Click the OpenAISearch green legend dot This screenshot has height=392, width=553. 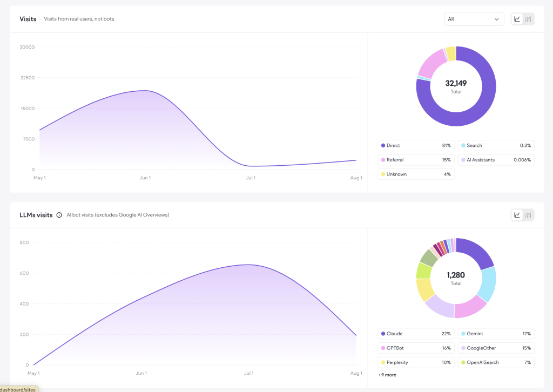(463, 363)
